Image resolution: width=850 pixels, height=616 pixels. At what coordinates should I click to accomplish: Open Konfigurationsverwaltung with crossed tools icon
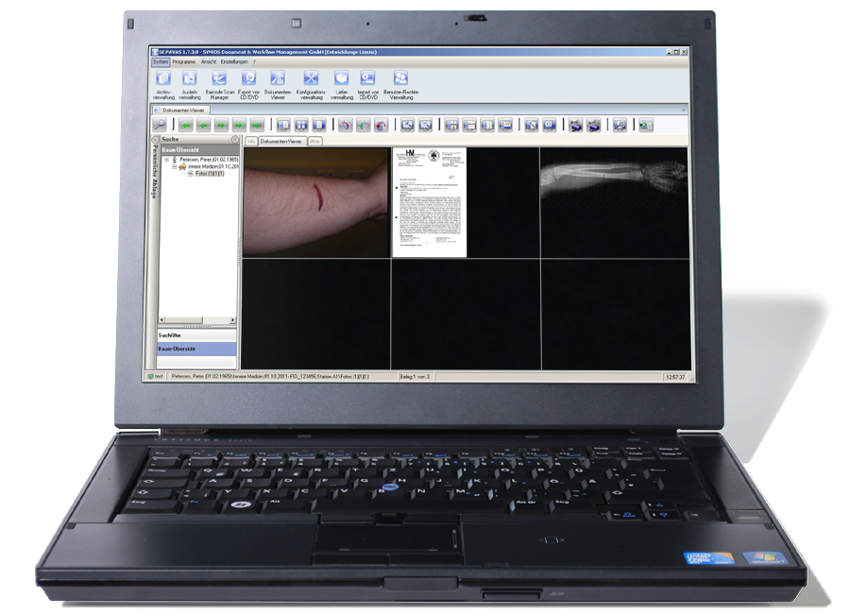tap(311, 85)
